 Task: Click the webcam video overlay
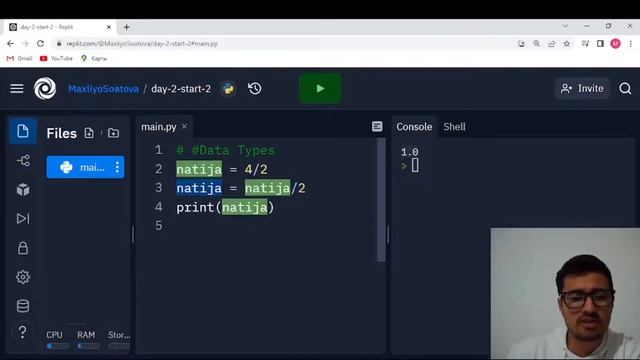565,293
